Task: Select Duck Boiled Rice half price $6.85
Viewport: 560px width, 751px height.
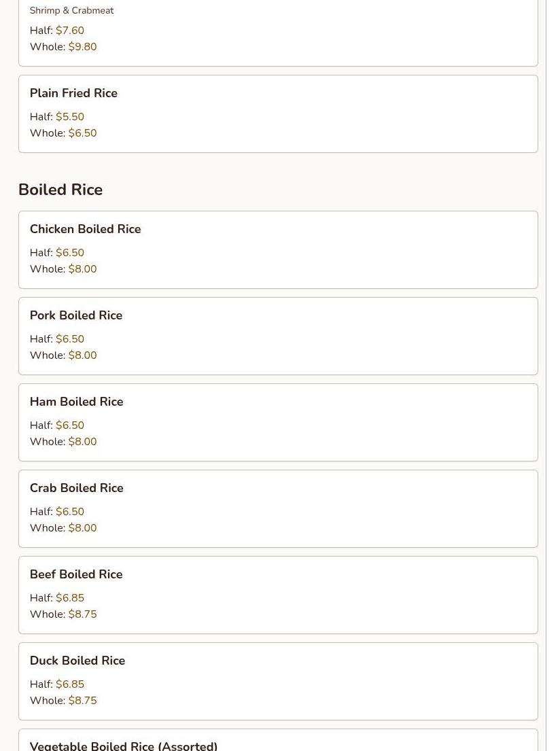Action: click(70, 684)
